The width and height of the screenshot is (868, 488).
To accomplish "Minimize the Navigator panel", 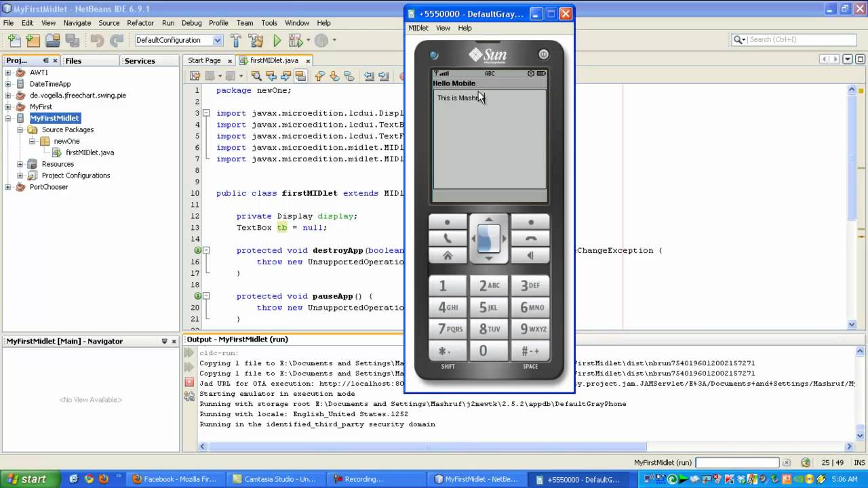I will [165, 342].
